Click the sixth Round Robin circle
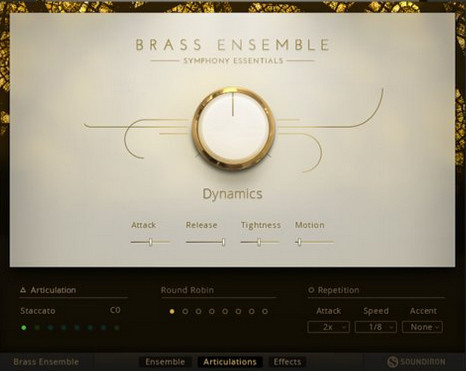466x371 pixels. (x=238, y=312)
